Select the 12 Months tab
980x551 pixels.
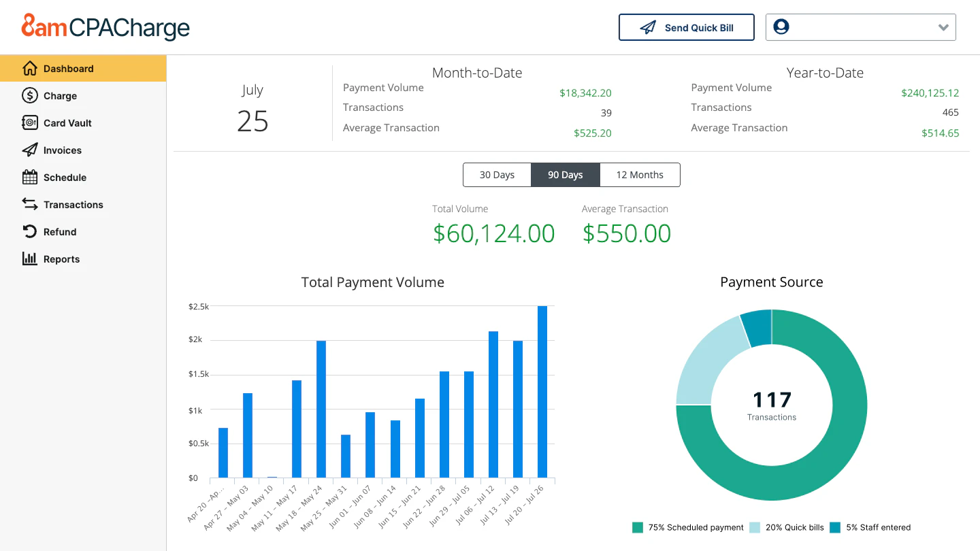[640, 175]
